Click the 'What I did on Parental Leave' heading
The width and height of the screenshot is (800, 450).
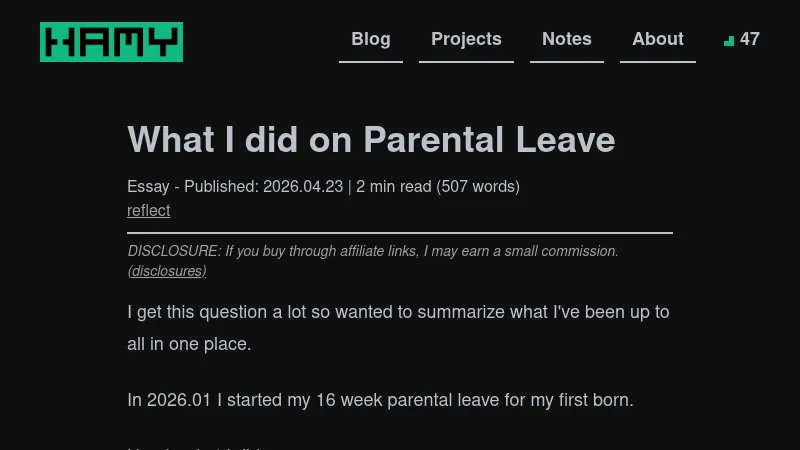(x=371, y=139)
